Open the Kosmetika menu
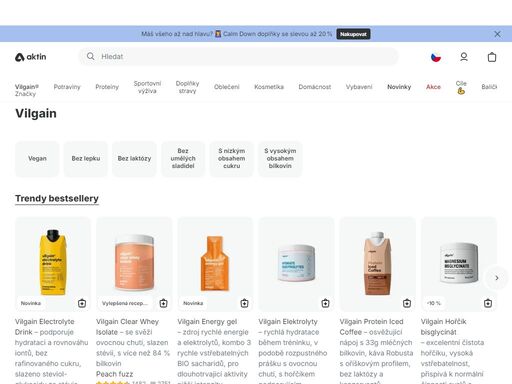This screenshot has height=384, width=512. (x=269, y=87)
